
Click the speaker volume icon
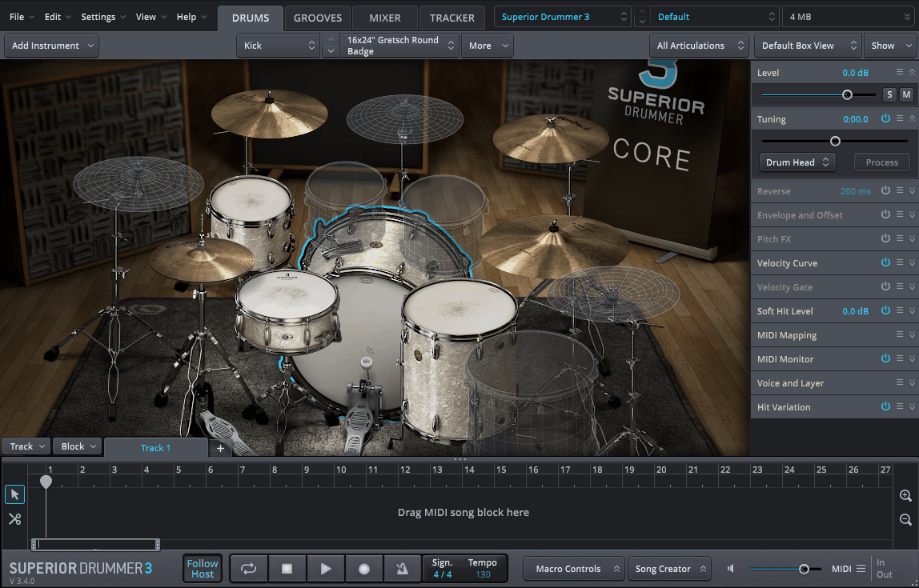coord(731,568)
